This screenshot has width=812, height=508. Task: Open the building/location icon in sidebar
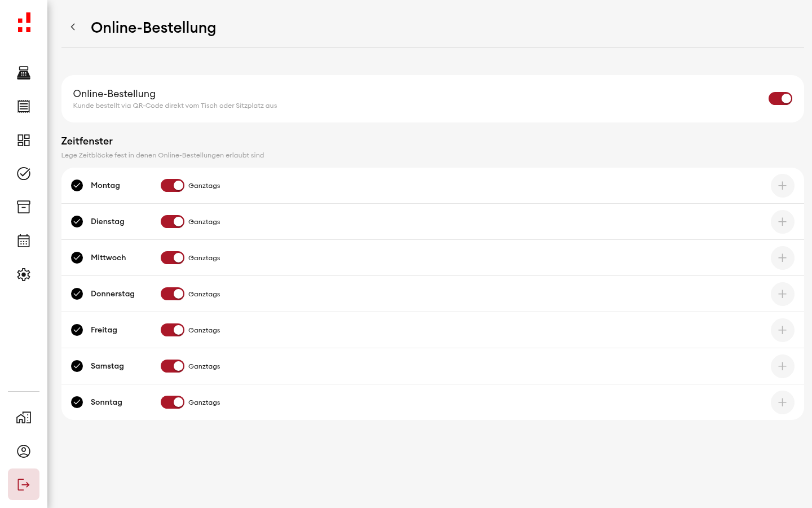click(24, 418)
